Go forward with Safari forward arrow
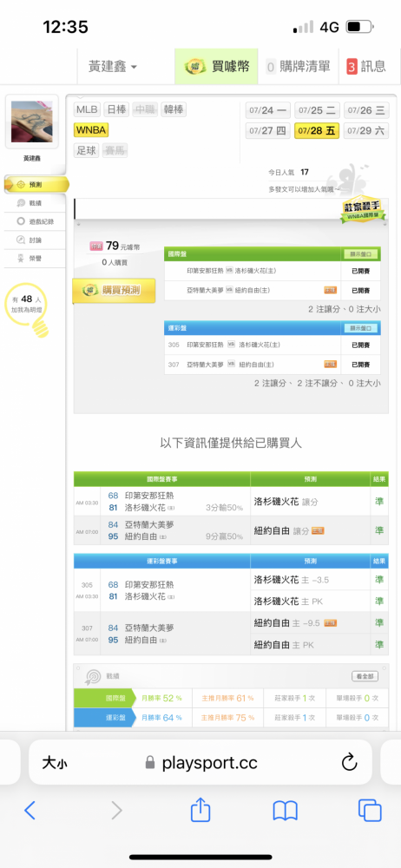 pyautogui.click(x=117, y=811)
